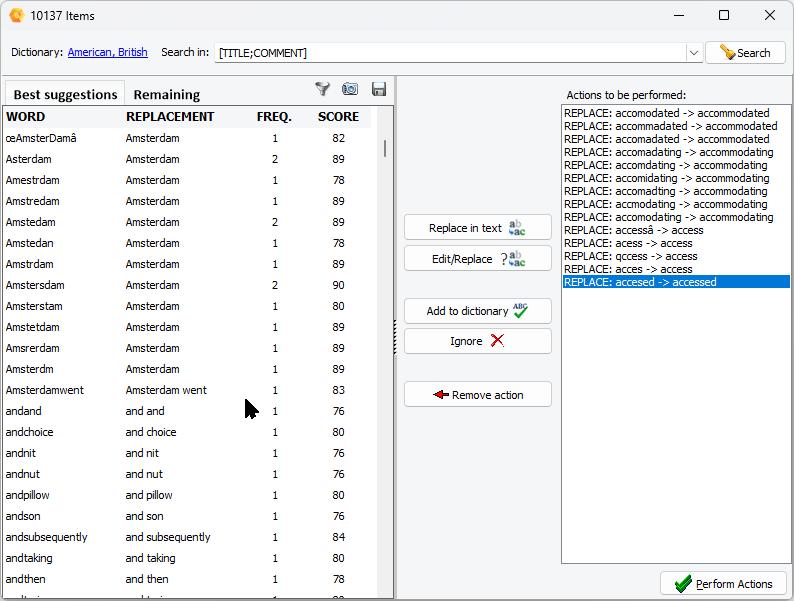Select action 'accommadated -> accommodated'

pos(676,126)
